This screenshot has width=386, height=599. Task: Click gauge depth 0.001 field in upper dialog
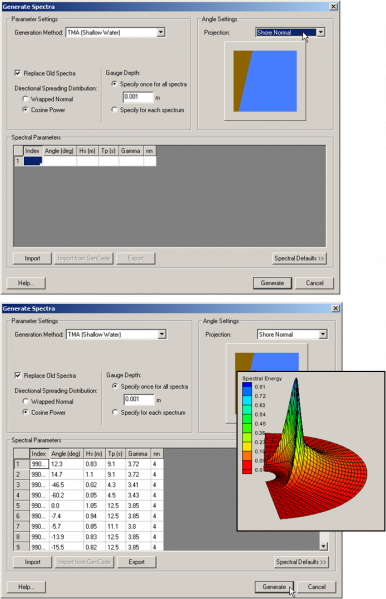click(x=138, y=97)
